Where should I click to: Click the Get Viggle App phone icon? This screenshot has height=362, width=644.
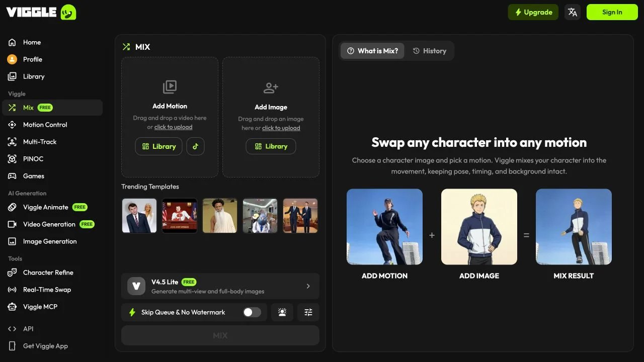pyautogui.click(x=12, y=346)
